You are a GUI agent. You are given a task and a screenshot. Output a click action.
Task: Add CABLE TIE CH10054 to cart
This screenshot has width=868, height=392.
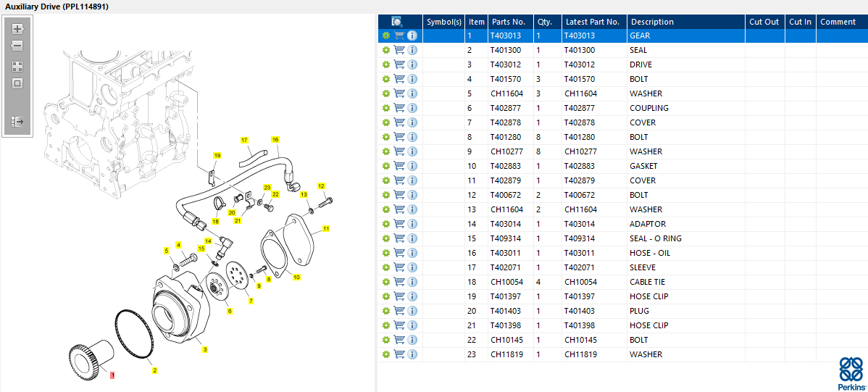point(399,282)
